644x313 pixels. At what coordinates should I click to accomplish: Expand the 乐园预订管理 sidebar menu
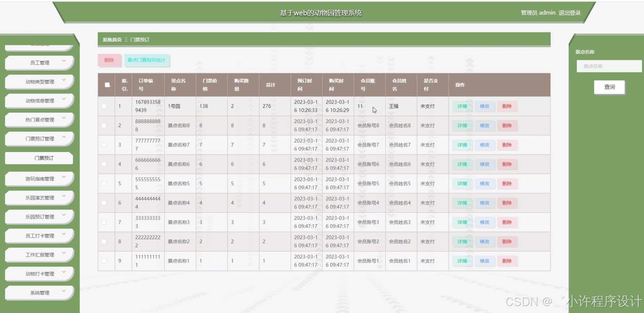point(39,217)
